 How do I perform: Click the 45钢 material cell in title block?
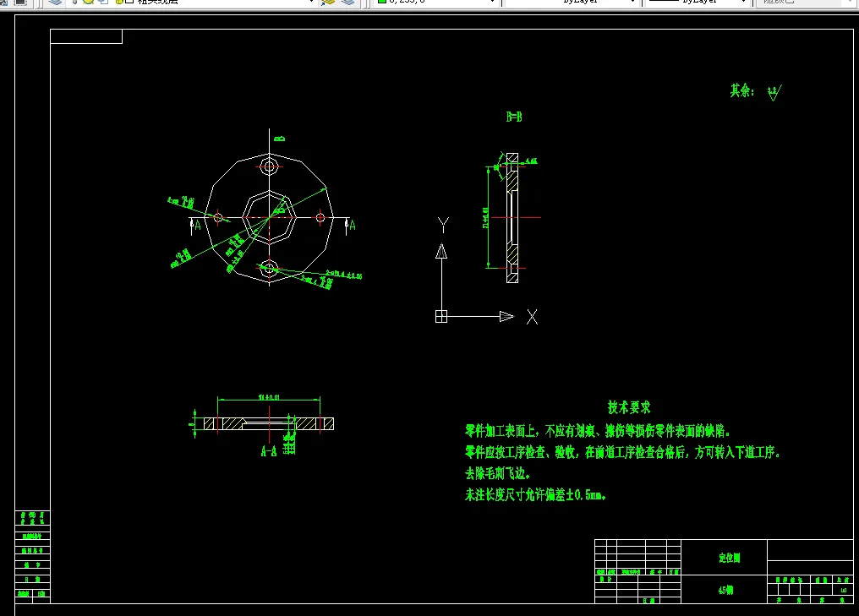pyautogui.click(x=725, y=591)
